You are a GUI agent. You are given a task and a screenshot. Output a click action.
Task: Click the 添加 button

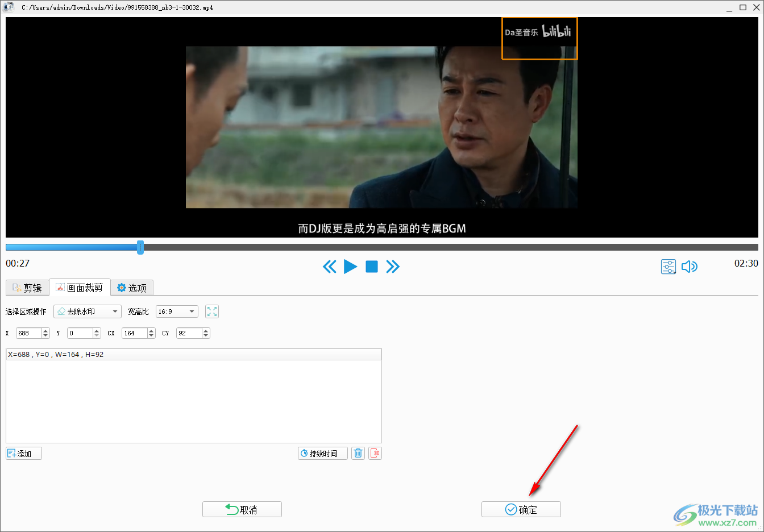24,454
